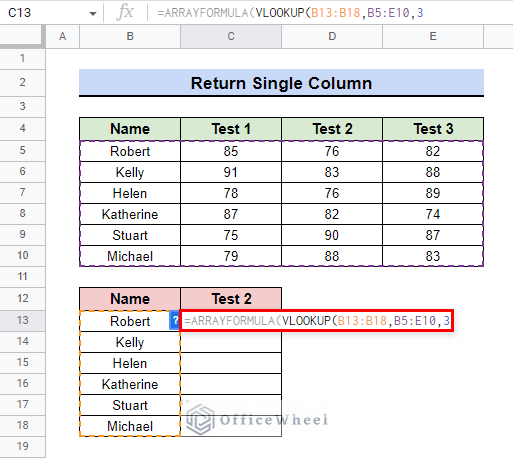The image size is (513, 458).
Task: Select row 13 header
Action: [22, 320]
